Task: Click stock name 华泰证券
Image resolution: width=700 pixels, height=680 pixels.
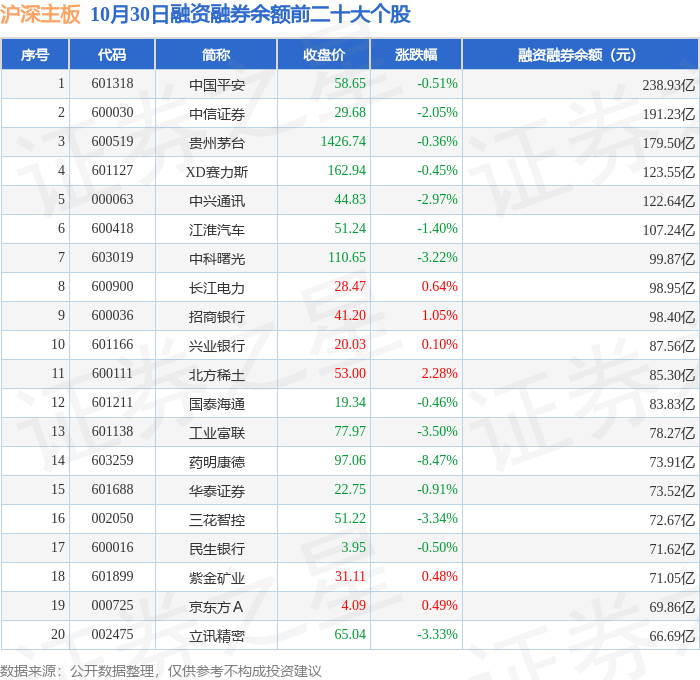Action: coord(217,491)
